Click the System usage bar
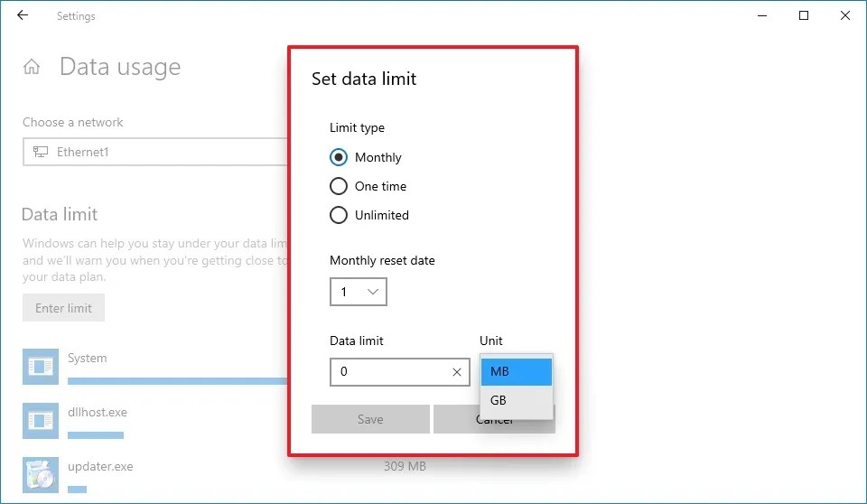 [x=178, y=381]
